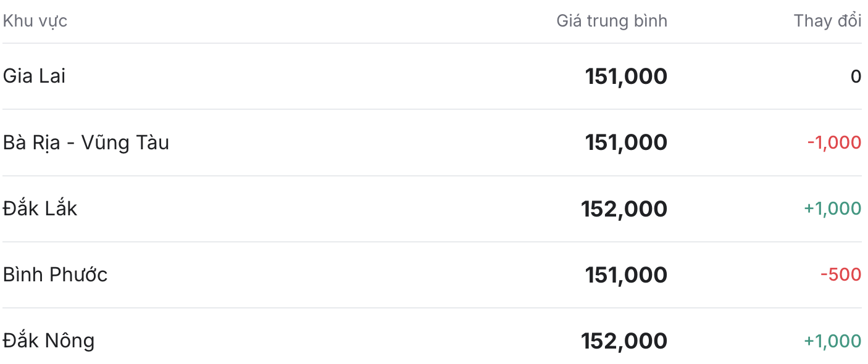Click the Thay đổi column header

[827, 21]
